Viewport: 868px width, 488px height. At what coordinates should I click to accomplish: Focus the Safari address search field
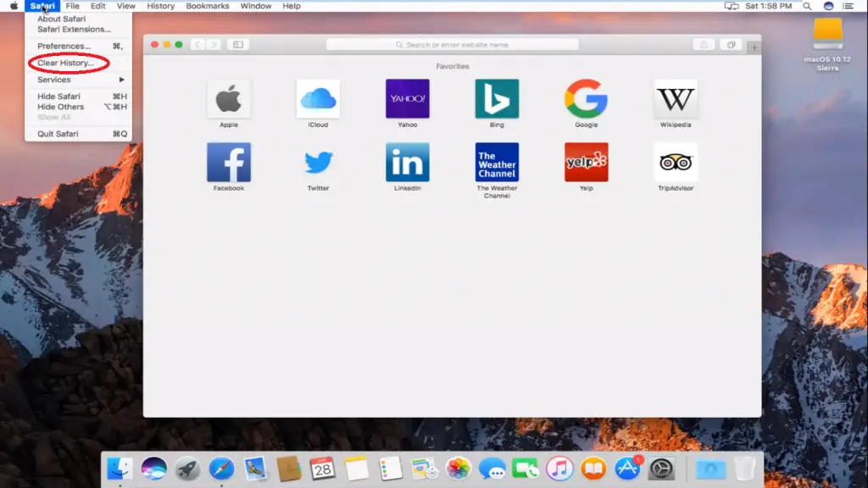pos(453,45)
